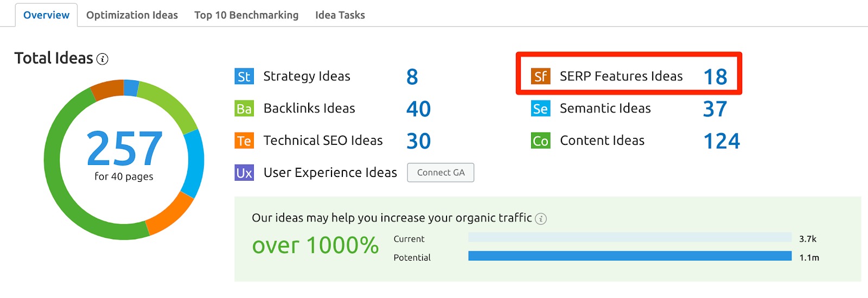The height and width of the screenshot is (298, 868).
Task: Open the 40 Backlinks Ideas count
Action: click(419, 109)
